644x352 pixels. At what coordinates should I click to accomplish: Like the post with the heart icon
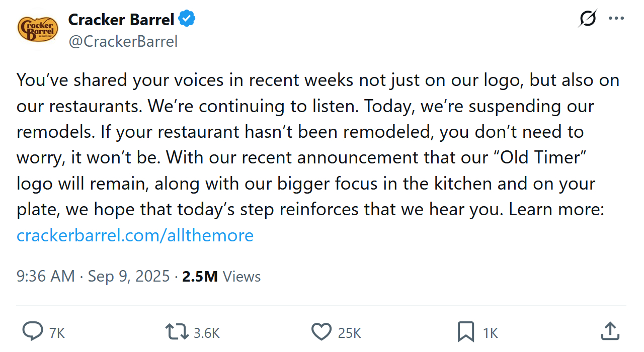[321, 332]
